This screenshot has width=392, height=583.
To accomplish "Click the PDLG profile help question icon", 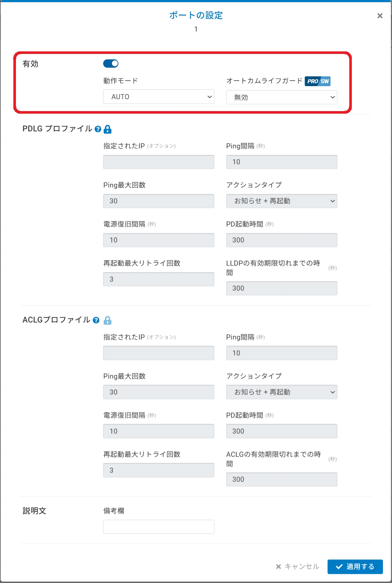I will (x=98, y=129).
